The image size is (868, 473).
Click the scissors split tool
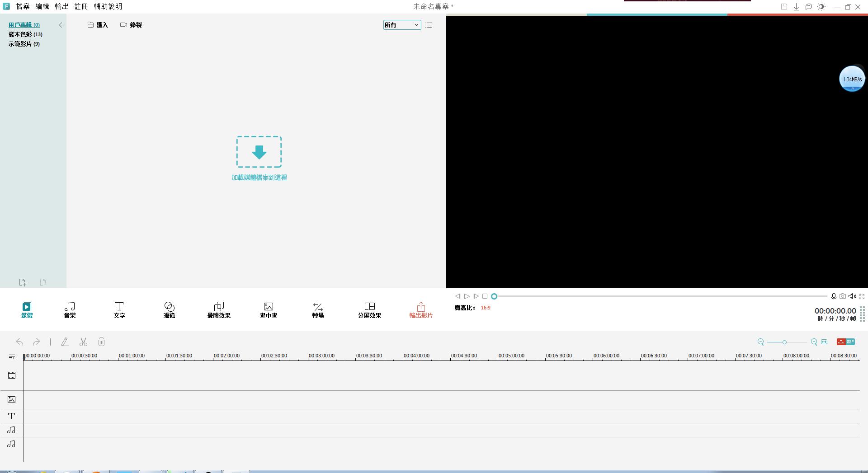coord(83,342)
